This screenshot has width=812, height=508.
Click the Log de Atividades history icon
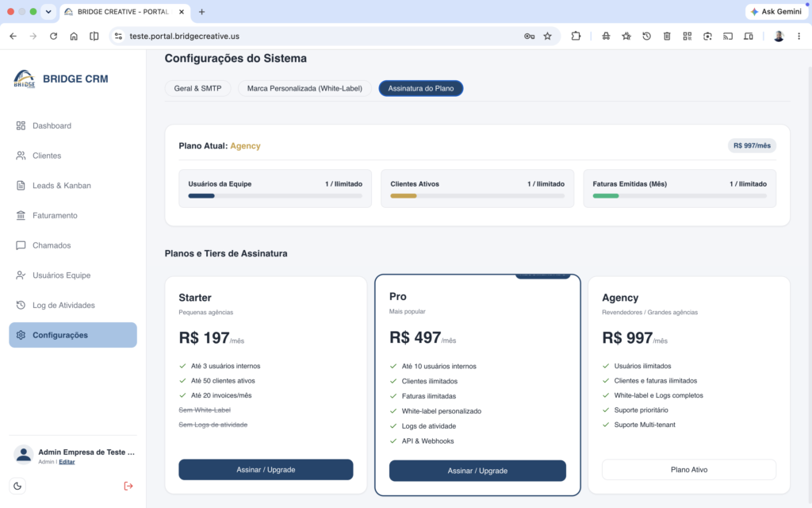[x=21, y=305]
